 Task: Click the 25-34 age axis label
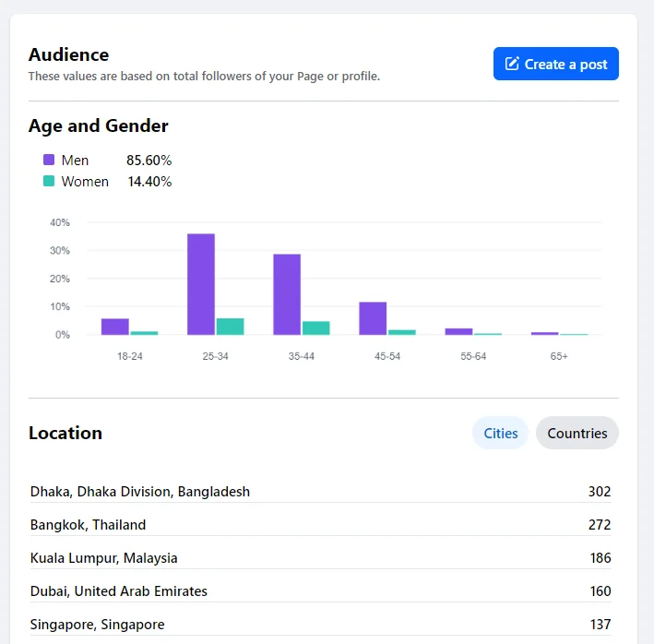click(215, 356)
